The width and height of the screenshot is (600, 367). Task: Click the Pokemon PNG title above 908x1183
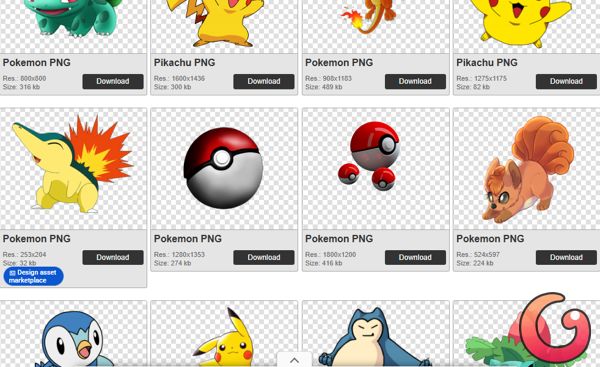(x=339, y=63)
